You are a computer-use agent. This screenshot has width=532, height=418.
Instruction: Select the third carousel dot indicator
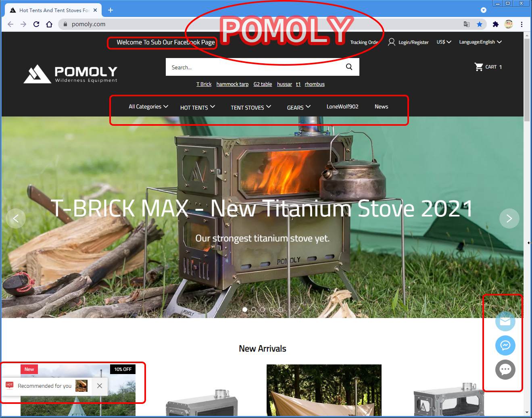click(263, 310)
